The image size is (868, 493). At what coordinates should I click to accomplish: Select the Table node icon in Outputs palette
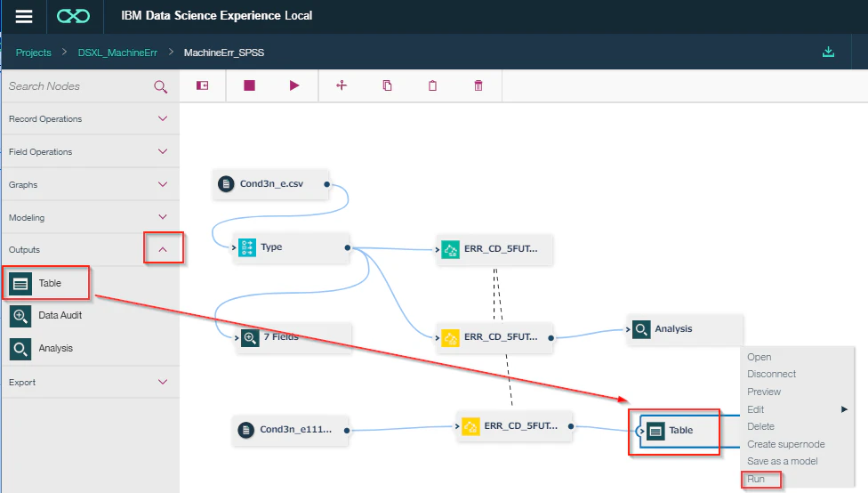click(20, 284)
